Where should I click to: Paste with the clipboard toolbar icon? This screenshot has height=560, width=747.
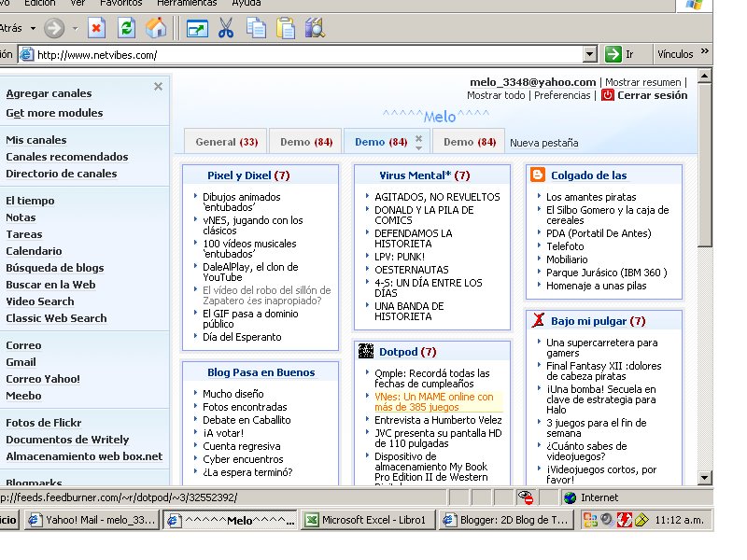point(286,28)
